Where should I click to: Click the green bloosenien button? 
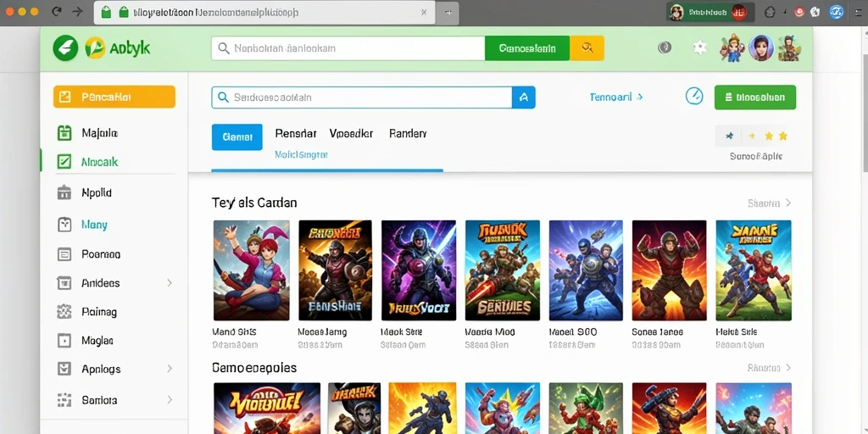coord(755,97)
